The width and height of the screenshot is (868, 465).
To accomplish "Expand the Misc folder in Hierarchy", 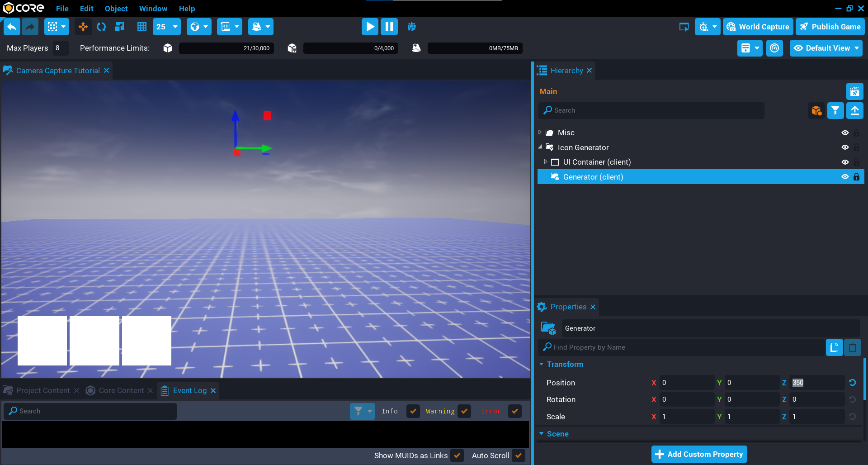I will (540, 133).
